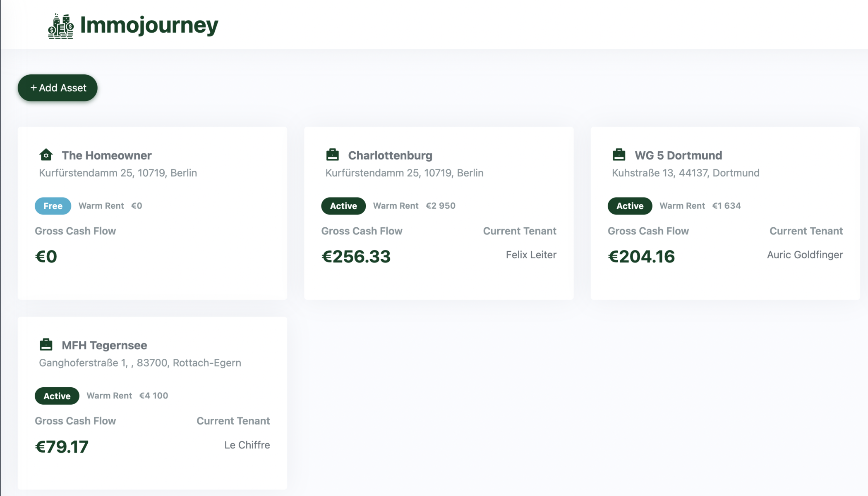Click the address Kuhstraße 13, 44137, Dortmund
The width and height of the screenshot is (868, 496).
click(686, 173)
